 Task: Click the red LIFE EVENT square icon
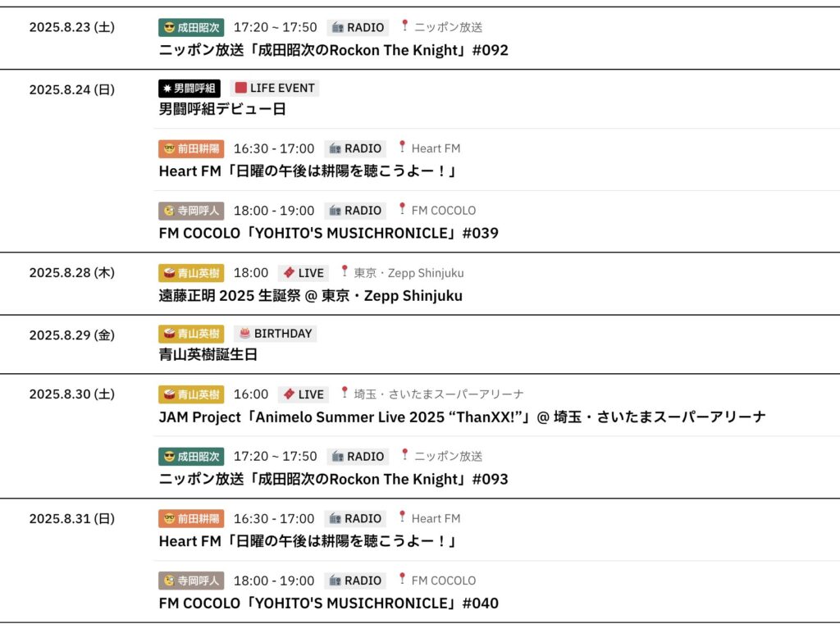[240, 88]
